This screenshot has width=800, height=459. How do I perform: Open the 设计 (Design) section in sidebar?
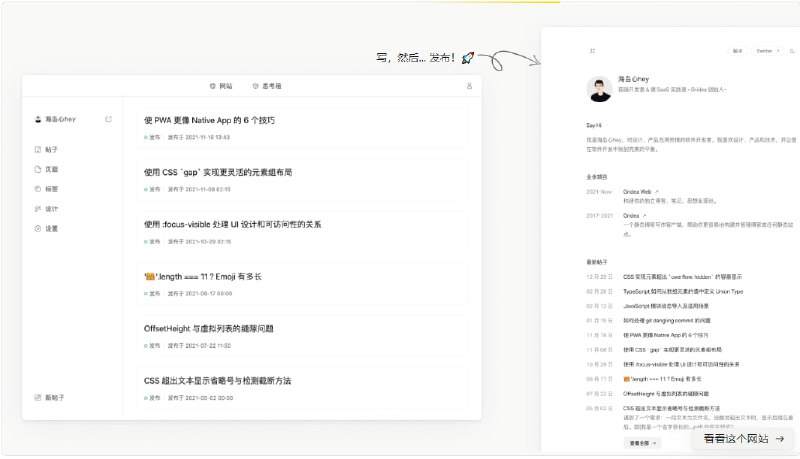tap(46, 209)
